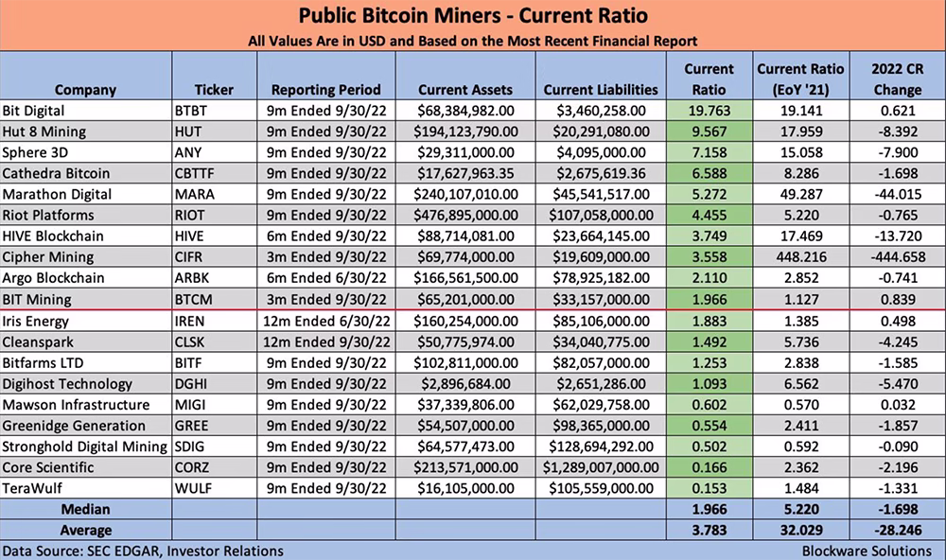Click the Average row label
This screenshot has width=946, height=560.
pos(86,531)
